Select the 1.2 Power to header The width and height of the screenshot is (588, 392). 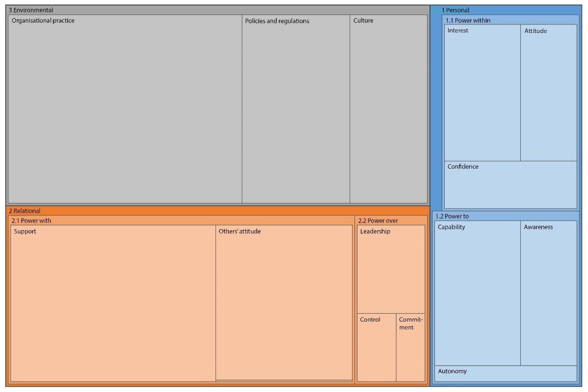click(x=452, y=216)
